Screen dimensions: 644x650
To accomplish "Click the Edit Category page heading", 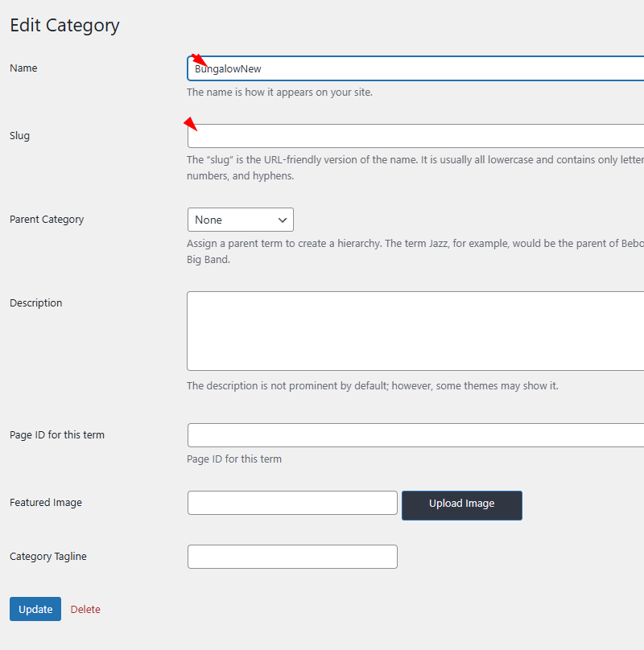I will coord(64,25).
